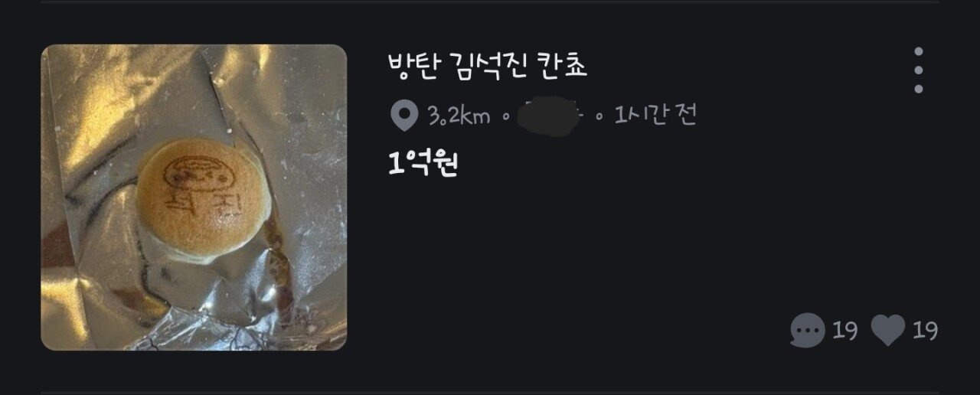980x395 pixels.
Task: Like the listing with the heart icon
Action: coord(888,331)
